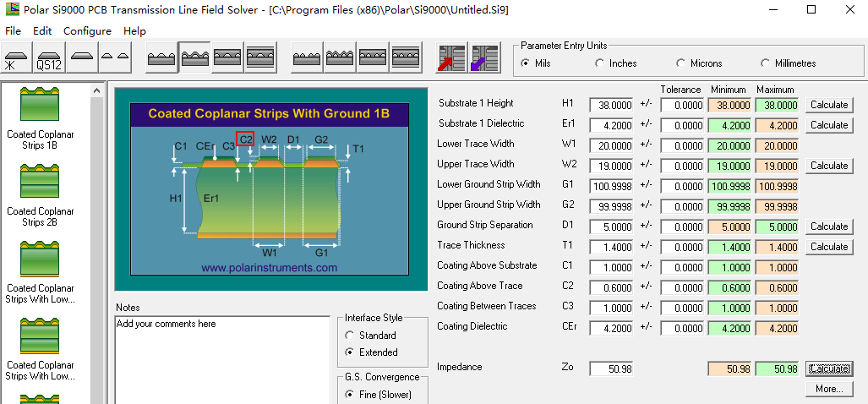This screenshot has width=868, height=404.
Task: Select the third icon in third toolbar group
Action: click(374, 57)
